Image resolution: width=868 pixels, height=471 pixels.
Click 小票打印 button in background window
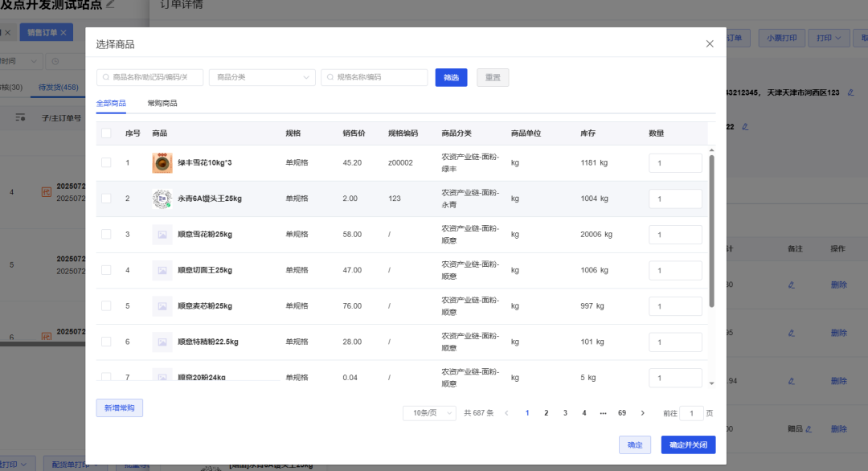tap(782, 38)
